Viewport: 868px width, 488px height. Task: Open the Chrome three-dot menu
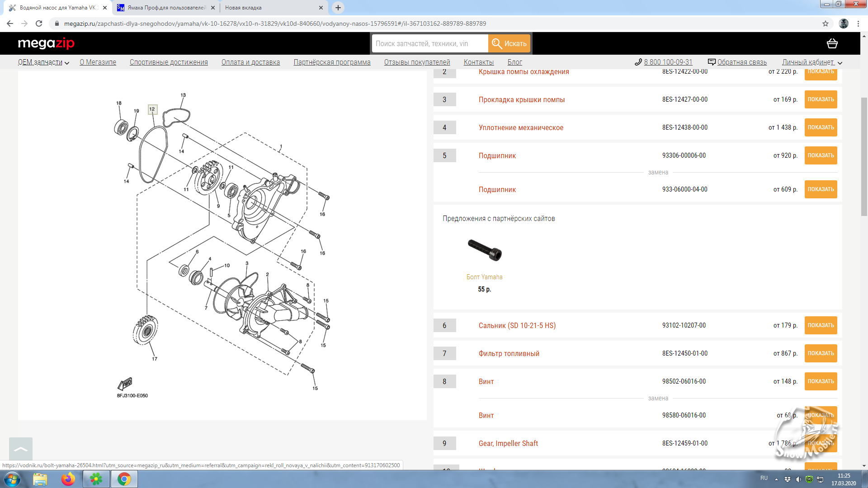tap(858, 23)
